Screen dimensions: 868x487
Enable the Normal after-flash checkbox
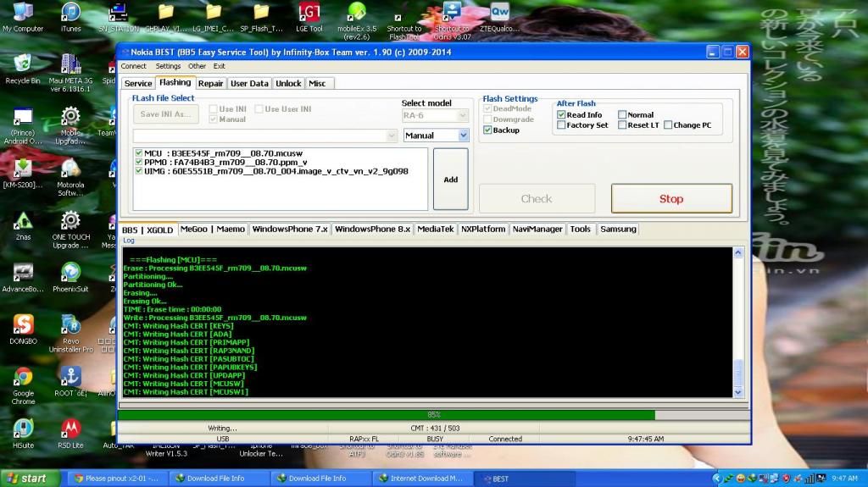[x=622, y=114]
